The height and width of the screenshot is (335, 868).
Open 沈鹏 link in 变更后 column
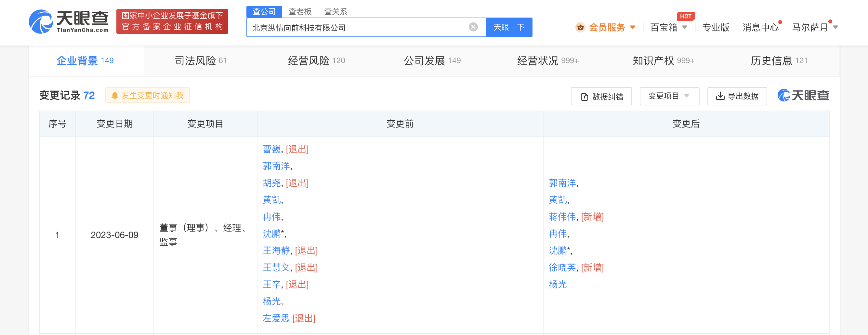(558, 250)
